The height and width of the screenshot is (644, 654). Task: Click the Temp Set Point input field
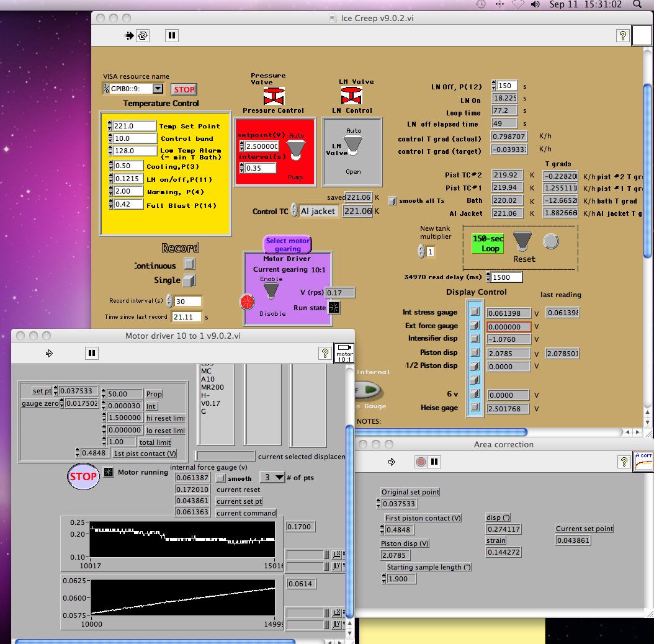tap(134, 126)
